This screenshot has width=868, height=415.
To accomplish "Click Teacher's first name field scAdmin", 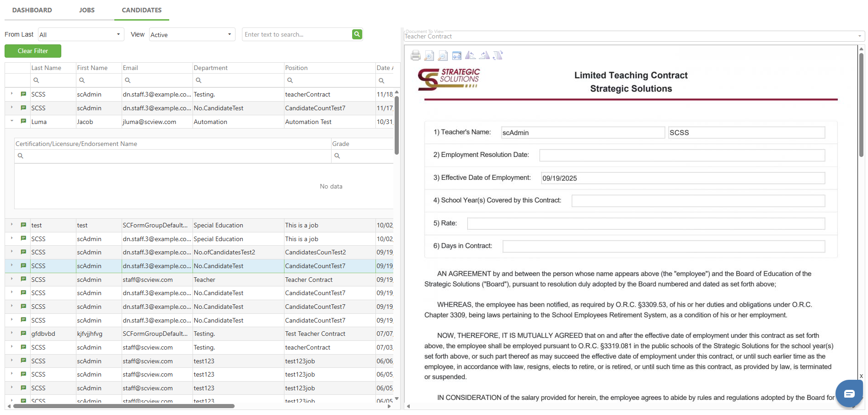I will click(x=583, y=132).
